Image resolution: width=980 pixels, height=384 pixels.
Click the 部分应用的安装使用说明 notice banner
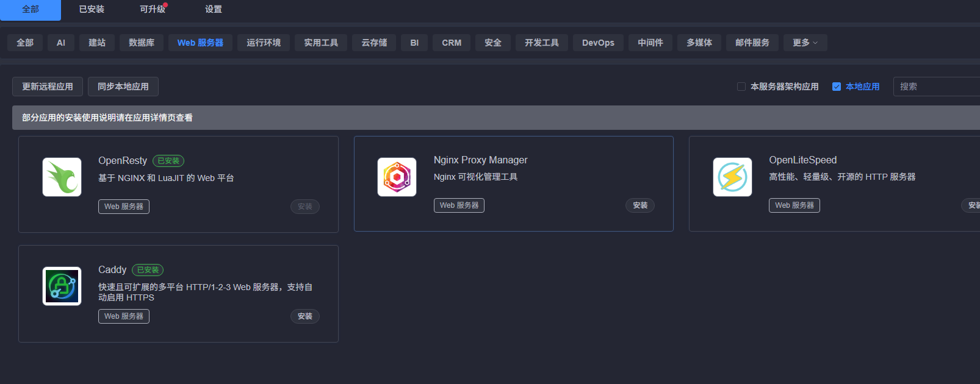point(496,118)
